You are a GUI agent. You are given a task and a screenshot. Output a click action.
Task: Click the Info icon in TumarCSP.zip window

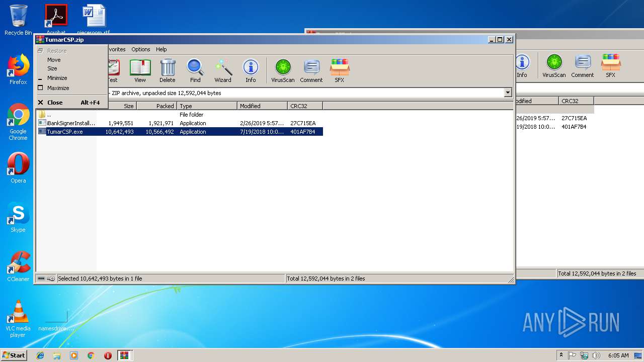point(251,70)
